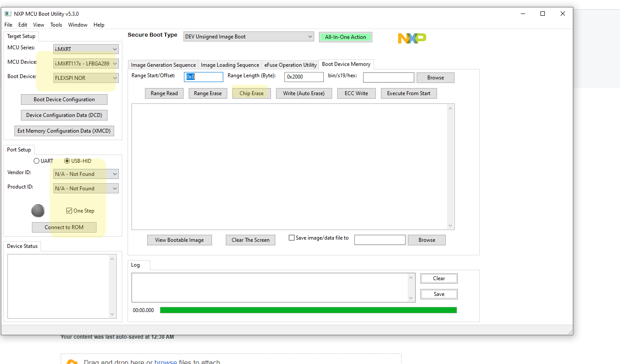Switch to the Image Generation Sequence tab
The width and height of the screenshot is (620, 364).
click(163, 64)
